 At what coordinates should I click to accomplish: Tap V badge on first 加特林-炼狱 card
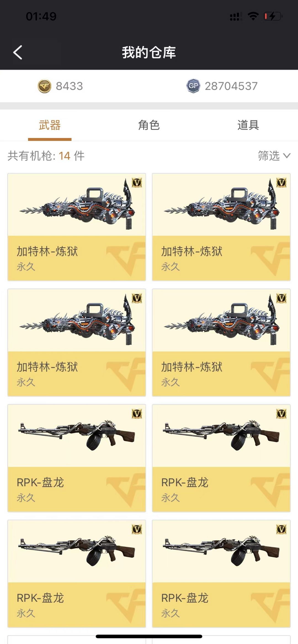coord(137,182)
